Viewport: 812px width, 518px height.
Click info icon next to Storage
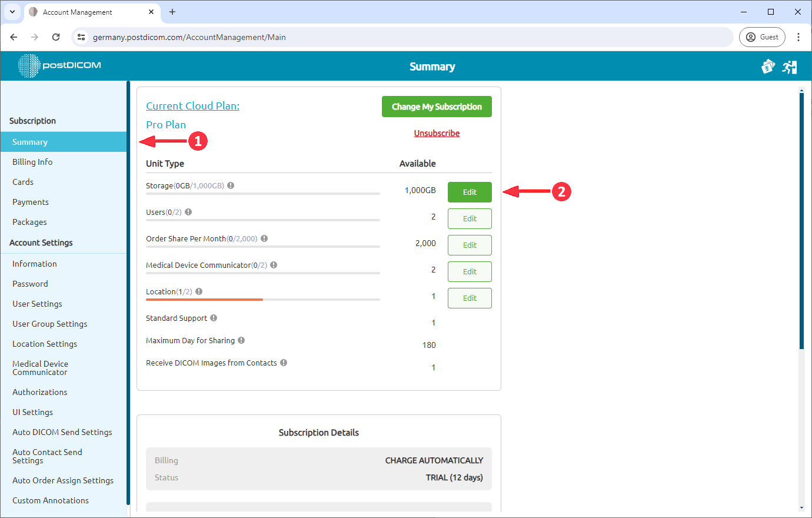[231, 185]
